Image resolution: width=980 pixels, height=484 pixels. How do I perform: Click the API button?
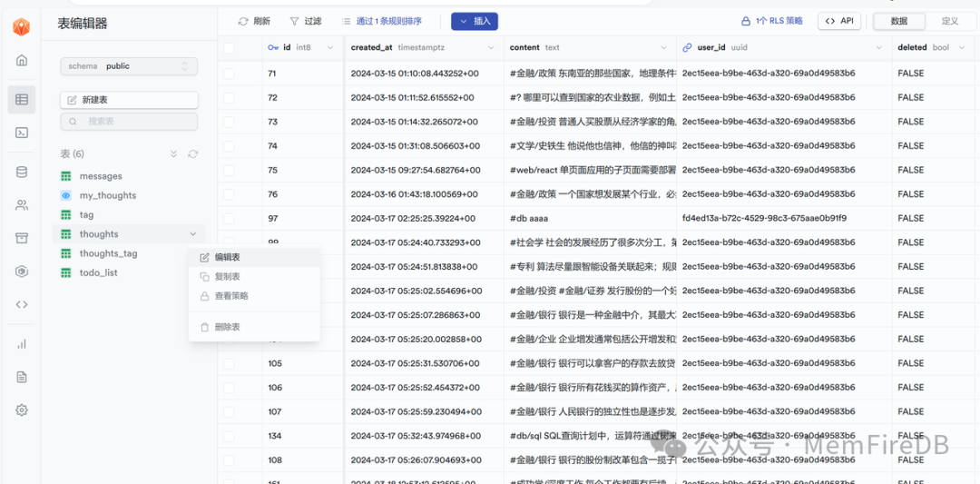(x=839, y=21)
